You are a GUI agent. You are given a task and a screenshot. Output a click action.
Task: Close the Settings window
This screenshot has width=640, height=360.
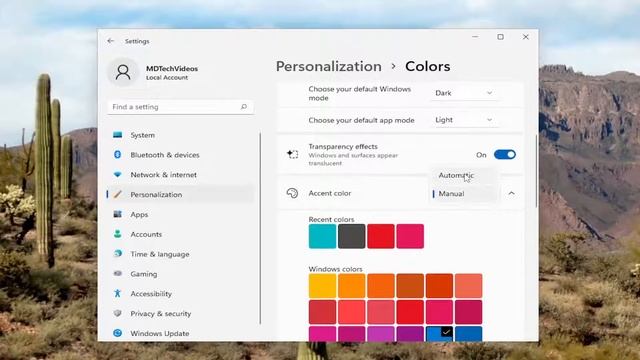click(x=526, y=37)
